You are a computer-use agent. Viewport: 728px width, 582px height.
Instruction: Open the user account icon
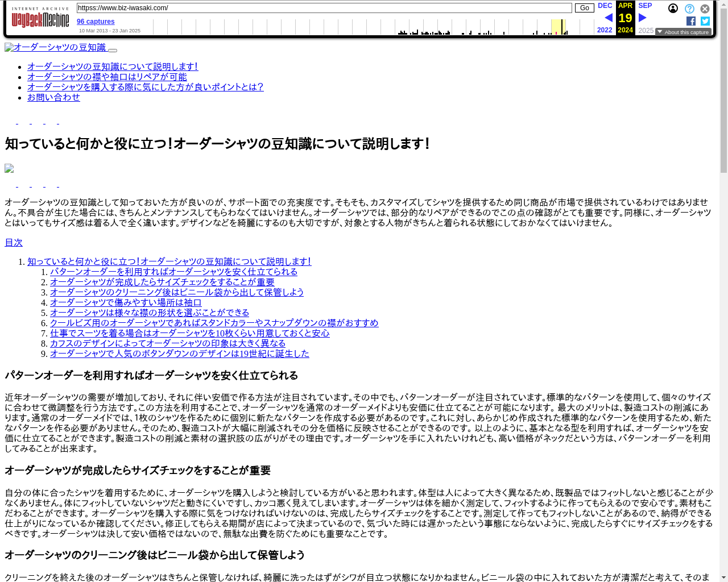(673, 9)
